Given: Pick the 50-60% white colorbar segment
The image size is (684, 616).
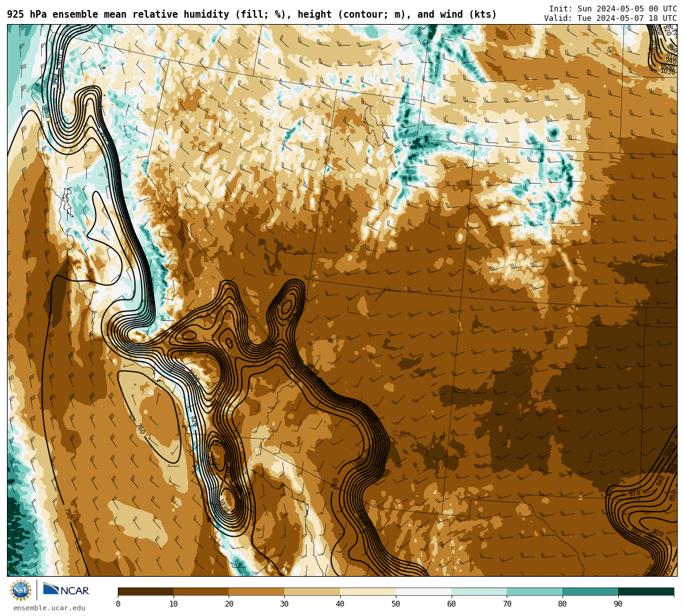Looking at the screenshot, I should (x=424, y=591).
